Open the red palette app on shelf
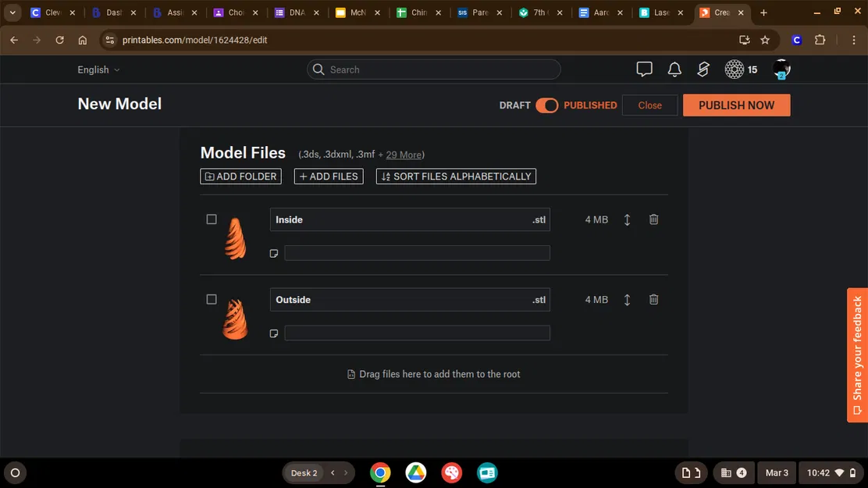 (x=452, y=472)
